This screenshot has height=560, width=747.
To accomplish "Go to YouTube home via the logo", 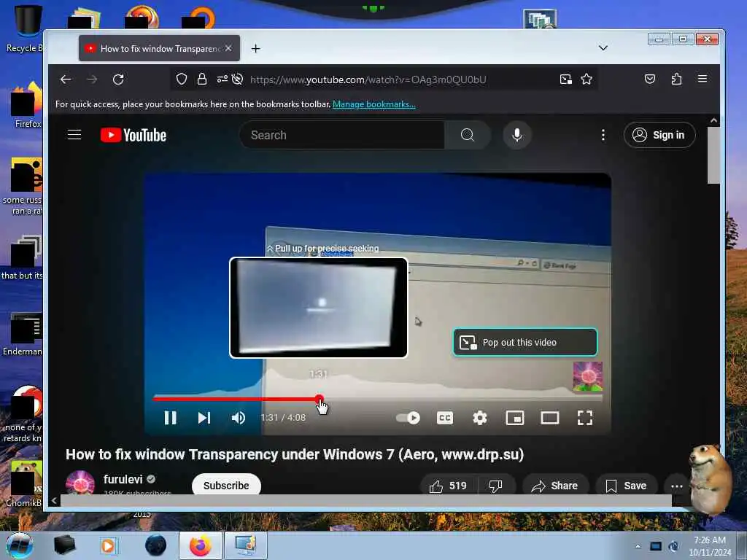I will [133, 135].
